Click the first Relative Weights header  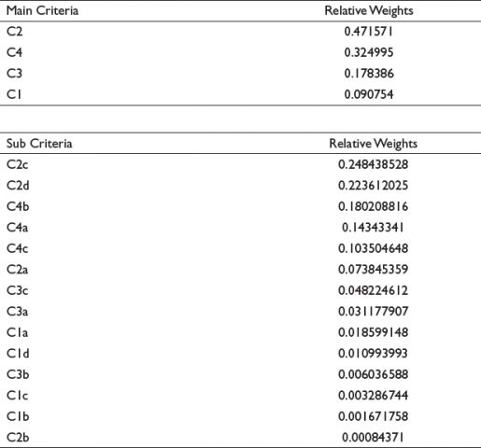(x=369, y=11)
